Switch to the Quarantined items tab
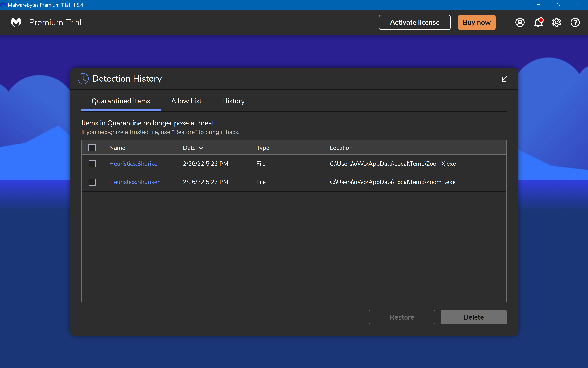588x368 pixels. click(x=121, y=101)
